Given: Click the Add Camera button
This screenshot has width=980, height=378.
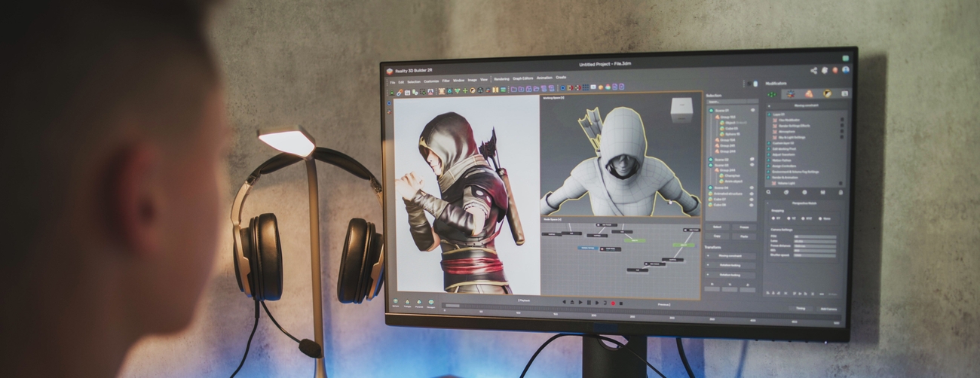Looking at the screenshot, I should pyautogui.click(x=828, y=309).
